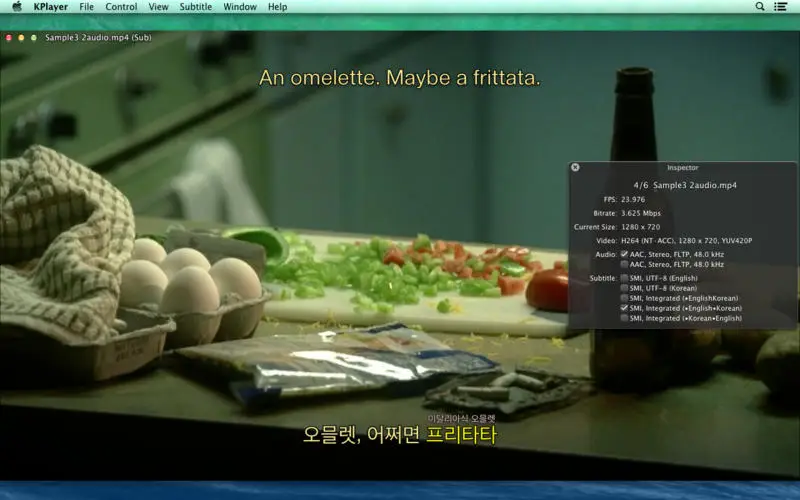
Task: Click the FPS value 23.976
Action: coord(633,199)
